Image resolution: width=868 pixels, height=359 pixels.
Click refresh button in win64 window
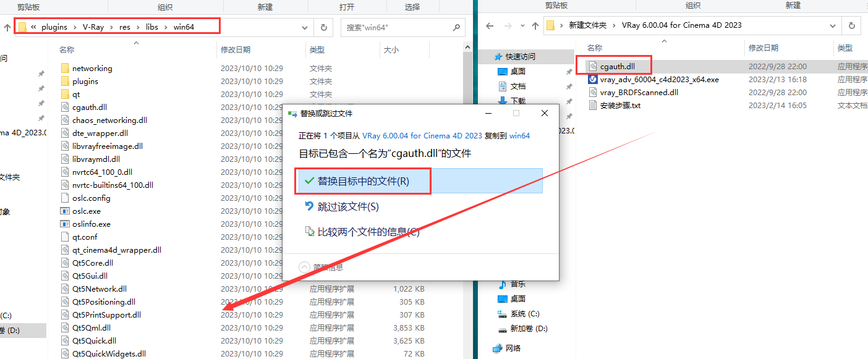pyautogui.click(x=323, y=27)
